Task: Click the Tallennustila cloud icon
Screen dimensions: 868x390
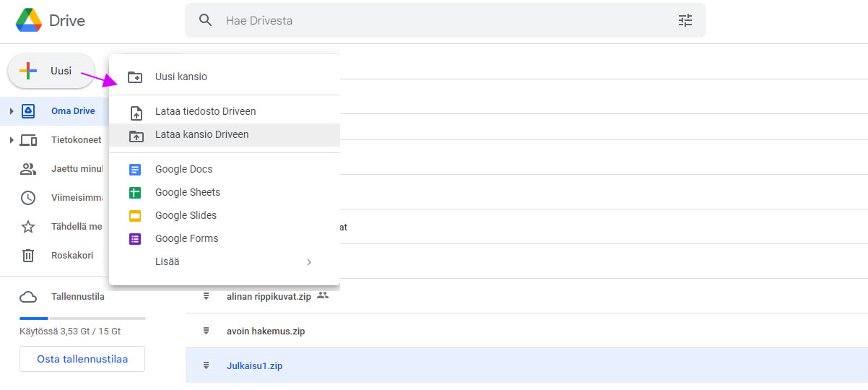Action: 28,297
